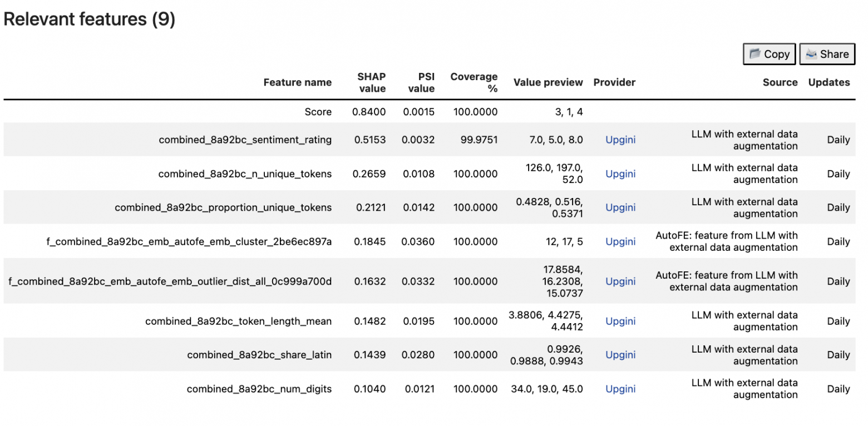This screenshot has width=868, height=426.
Task: Click the Relevant features (9) heading
Action: coord(90,19)
